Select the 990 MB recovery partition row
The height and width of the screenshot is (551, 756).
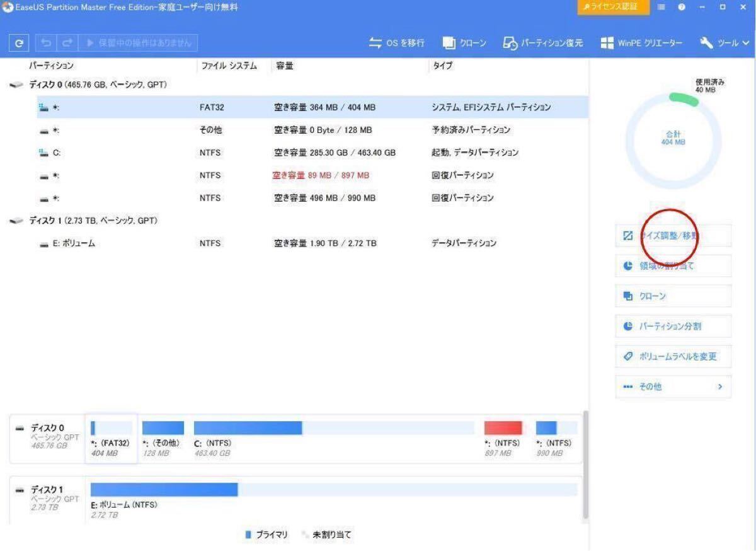click(313, 198)
